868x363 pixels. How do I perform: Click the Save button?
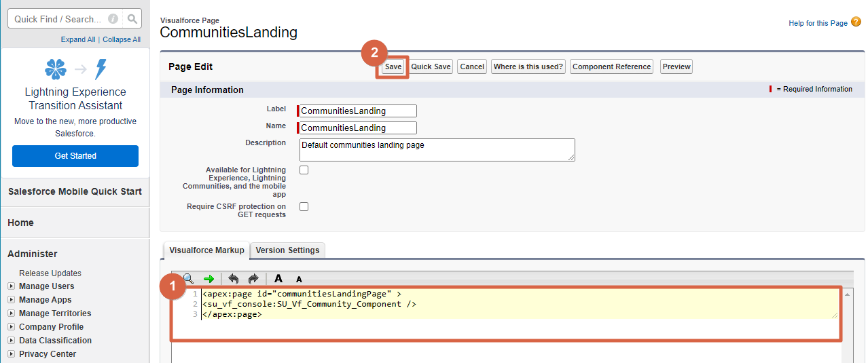[x=393, y=66]
